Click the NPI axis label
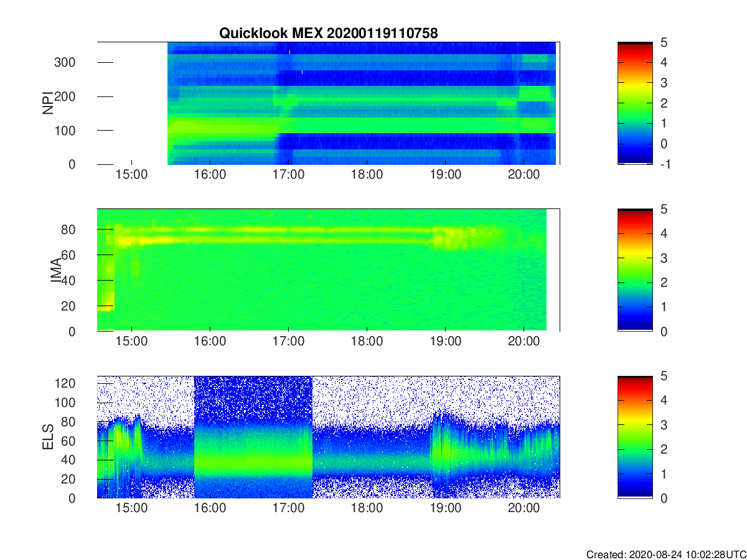Viewport: 747px width, 560px height. coord(47,103)
